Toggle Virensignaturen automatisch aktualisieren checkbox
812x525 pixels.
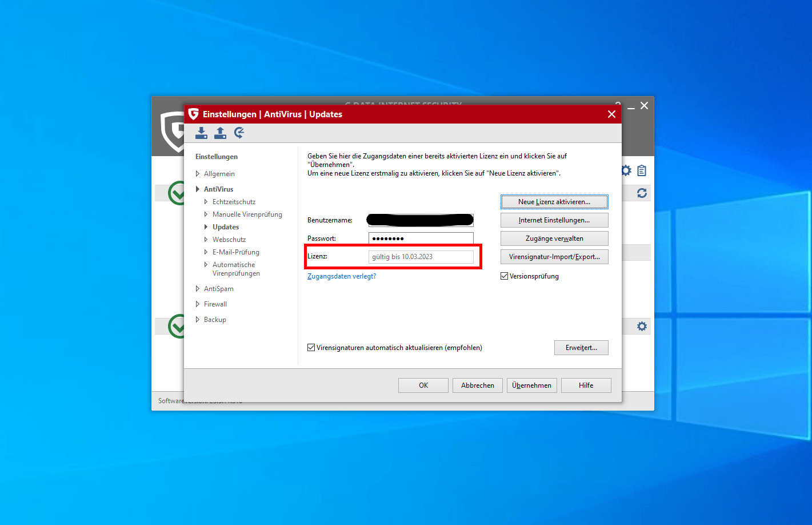pos(311,348)
